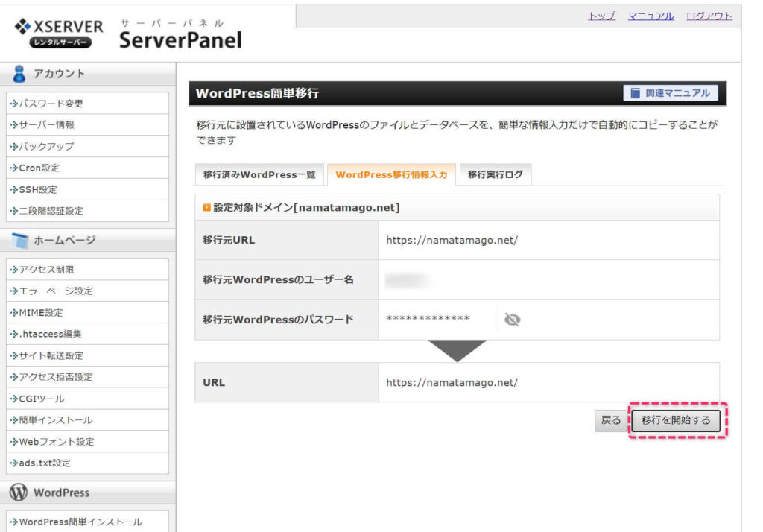Open Webフォント設定 in sidebar
Viewport: 763px width, 532px height.
pyautogui.click(x=88, y=441)
